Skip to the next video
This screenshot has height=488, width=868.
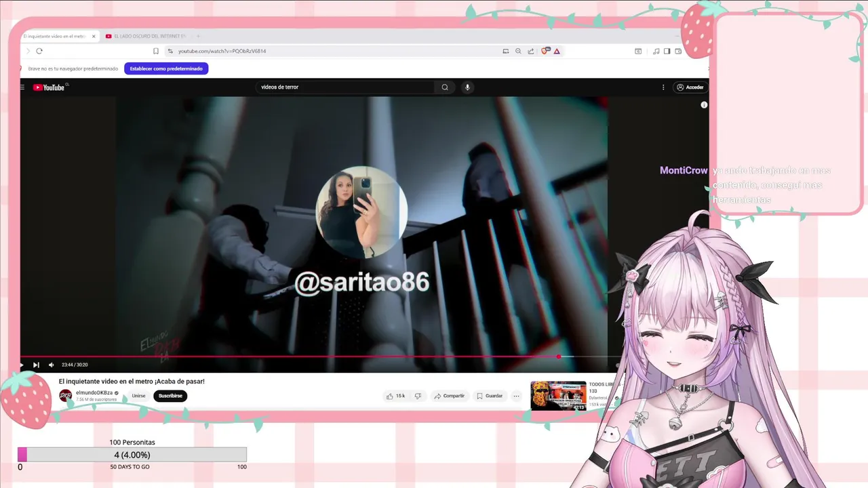[x=36, y=365]
